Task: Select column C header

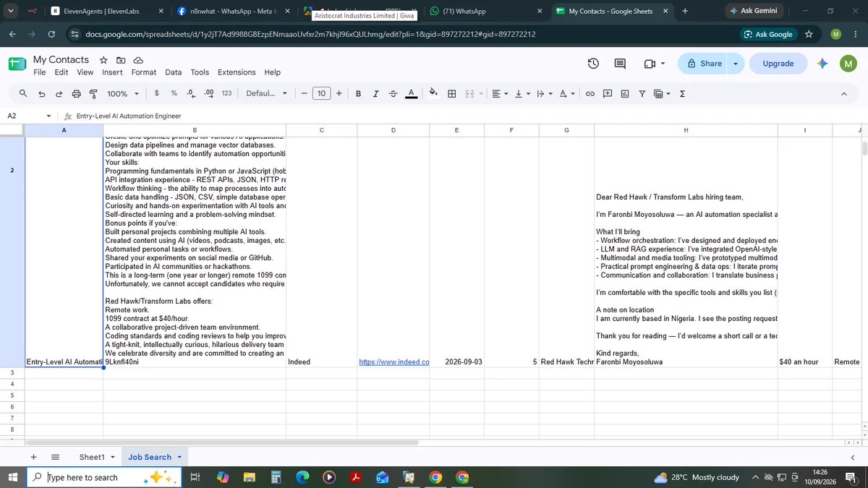Action: click(322, 130)
